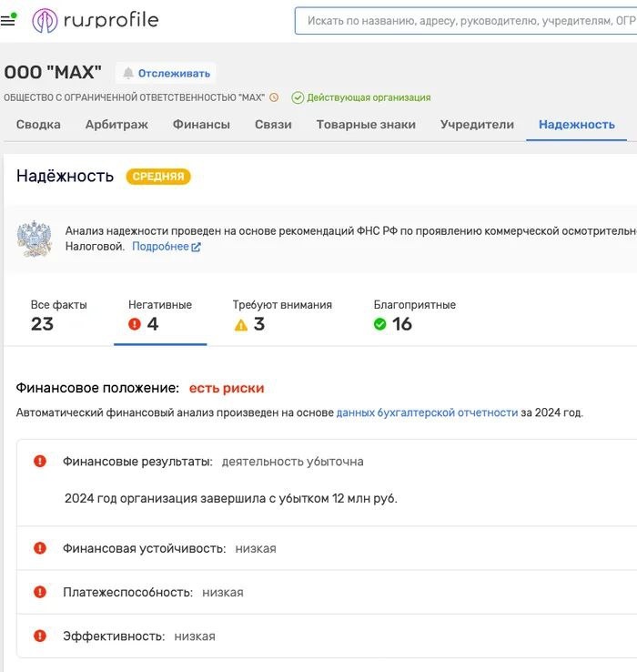Expand the Эффективность row
The height and width of the screenshot is (672, 637).
pos(327,636)
